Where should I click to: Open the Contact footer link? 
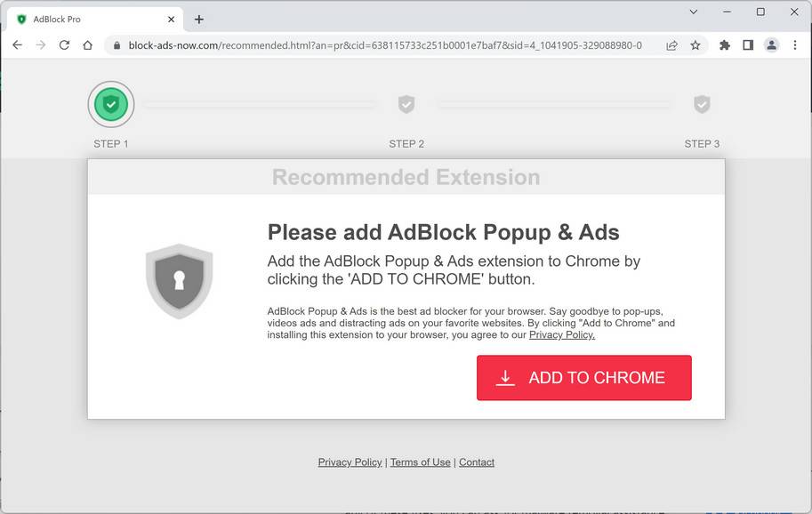pyautogui.click(x=477, y=462)
